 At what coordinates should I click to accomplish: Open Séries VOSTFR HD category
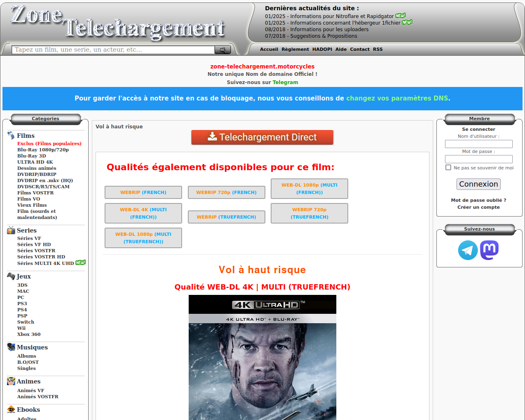41,257
